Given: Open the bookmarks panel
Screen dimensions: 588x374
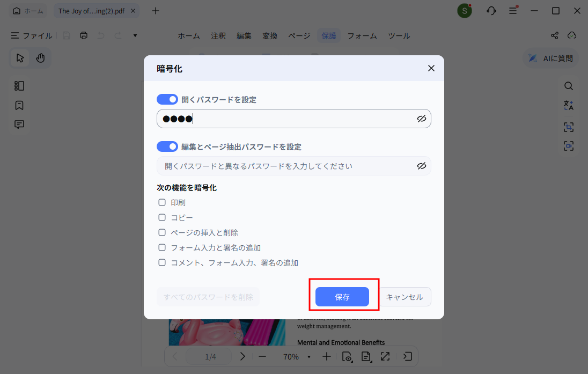Looking at the screenshot, I should point(19,105).
